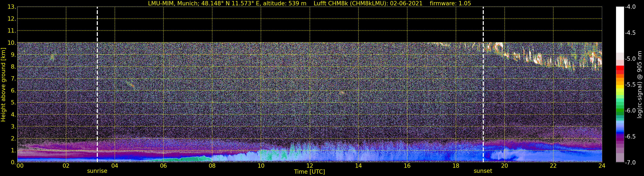
Task: Click the "04" time axis tick label
Action: tap(115, 166)
